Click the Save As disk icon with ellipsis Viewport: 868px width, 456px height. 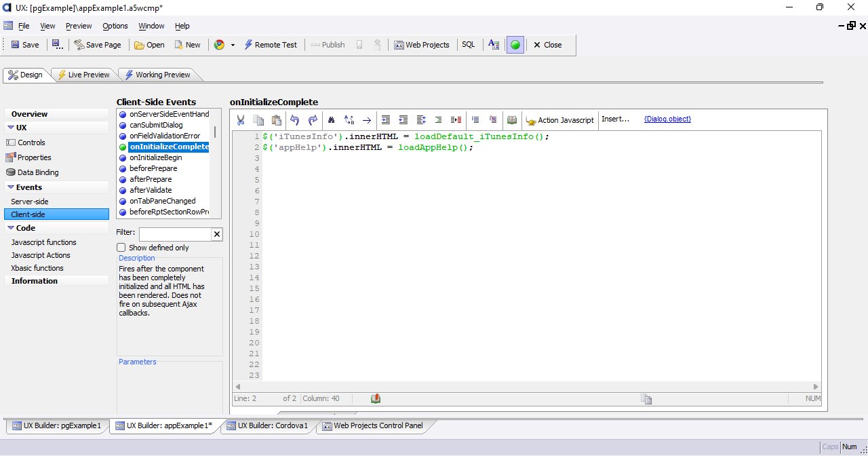[58, 45]
